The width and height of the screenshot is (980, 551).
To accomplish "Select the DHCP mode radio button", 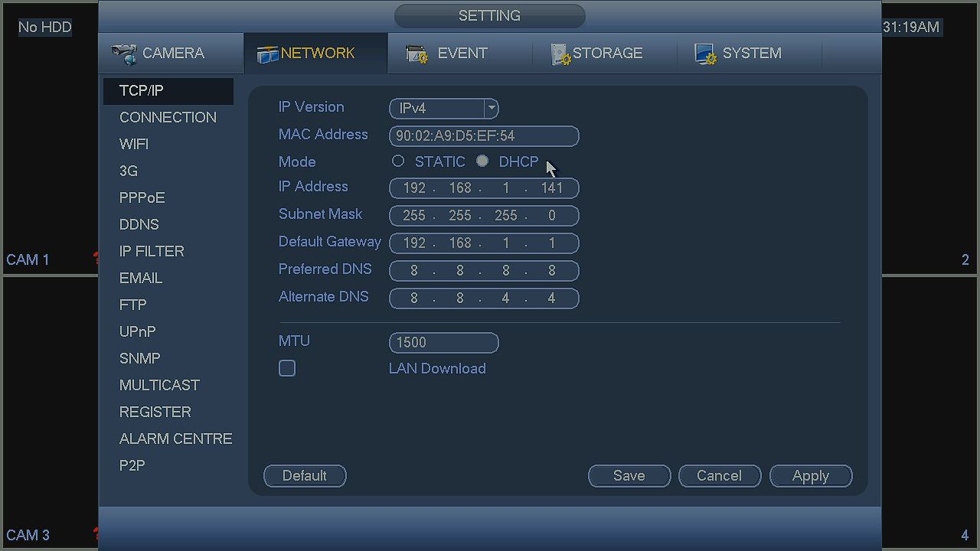I will pyautogui.click(x=482, y=161).
